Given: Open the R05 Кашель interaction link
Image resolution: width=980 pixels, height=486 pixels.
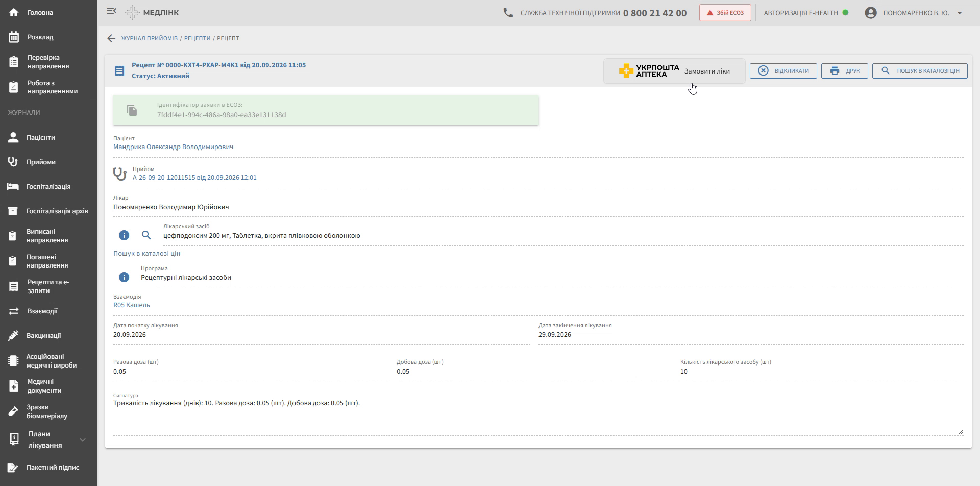Looking at the screenshot, I should click(x=132, y=305).
